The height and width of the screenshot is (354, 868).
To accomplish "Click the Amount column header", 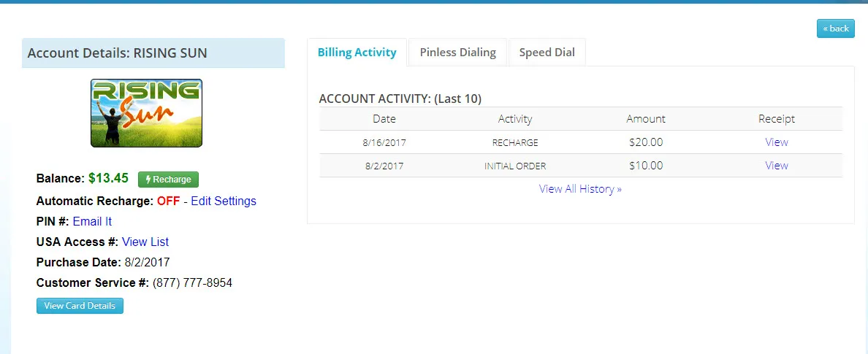I will pos(646,119).
